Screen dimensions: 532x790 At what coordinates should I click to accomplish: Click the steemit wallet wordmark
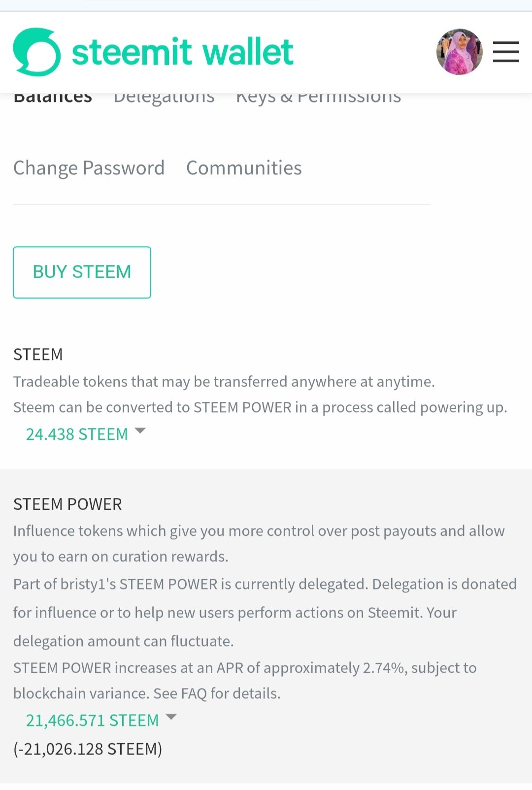click(182, 52)
